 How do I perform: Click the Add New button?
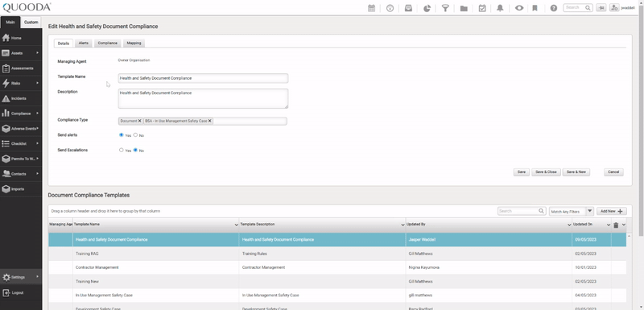pyautogui.click(x=612, y=211)
